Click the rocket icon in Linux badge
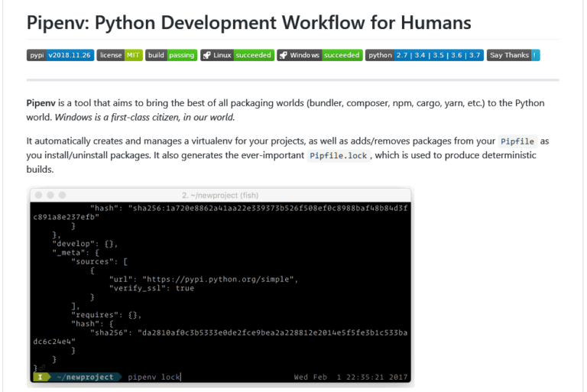This screenshot has height=392, width=587. [206, 56]
